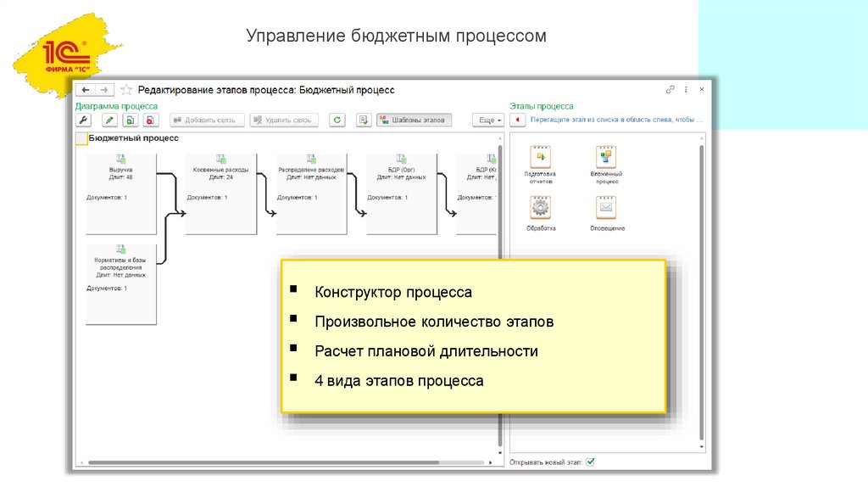868x487 pixels.
Task: Click icon on Нормативы и базы распределения block
Action: coord(120,249)
